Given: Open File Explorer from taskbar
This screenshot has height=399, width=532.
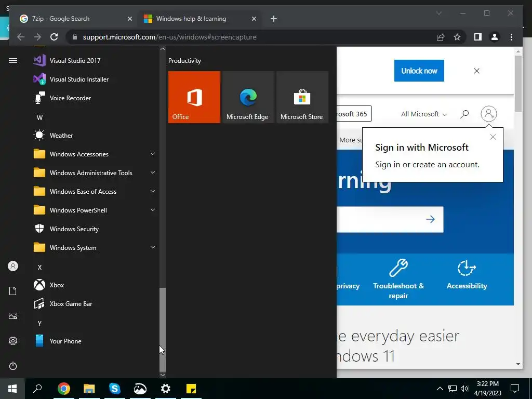Looking at the screenshot, I should pyautogui.click(x=89, y=389).
